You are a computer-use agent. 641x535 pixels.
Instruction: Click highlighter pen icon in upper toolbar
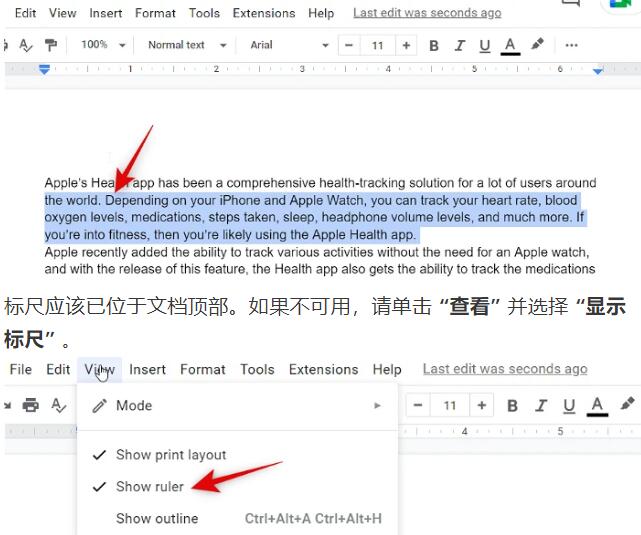tap(537, 44)
